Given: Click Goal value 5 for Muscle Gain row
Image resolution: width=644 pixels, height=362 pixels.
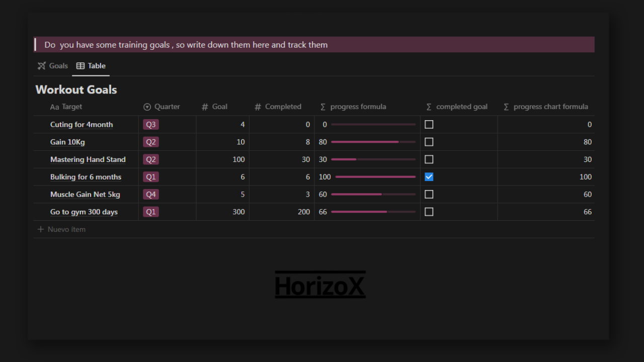Looking at the screenshot, I should pos(243,195).
